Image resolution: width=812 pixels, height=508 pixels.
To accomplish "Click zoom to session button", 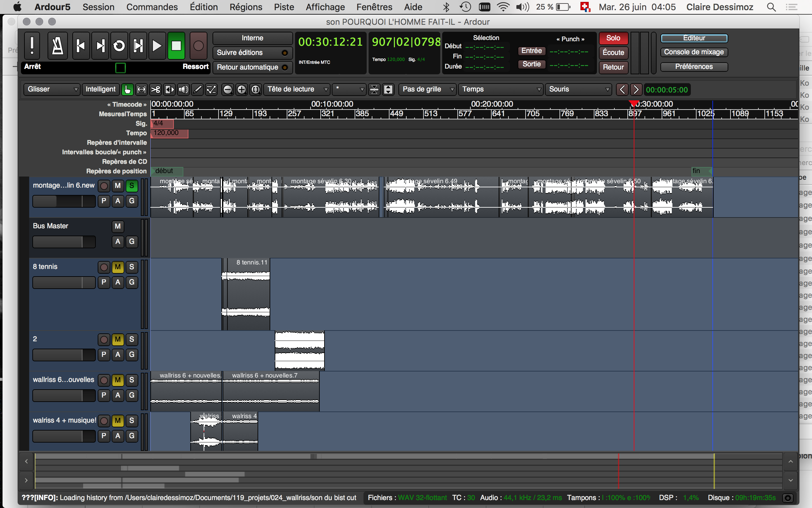I will 256,89.
